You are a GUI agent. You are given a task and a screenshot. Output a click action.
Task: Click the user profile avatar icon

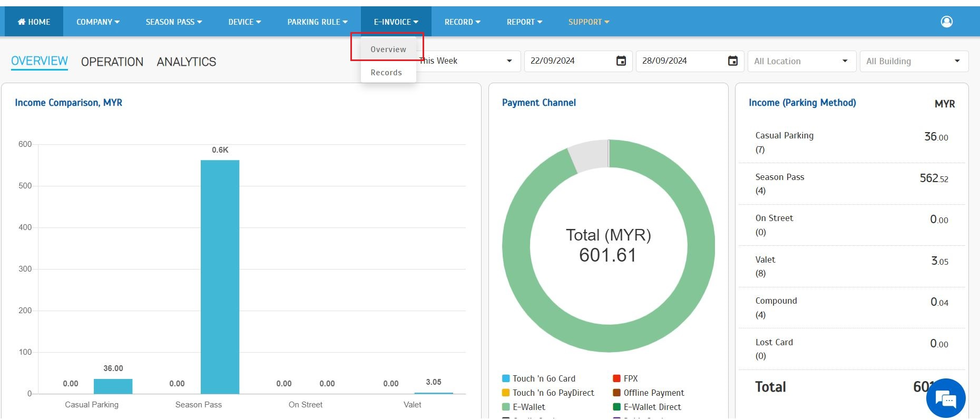(946, 22)
